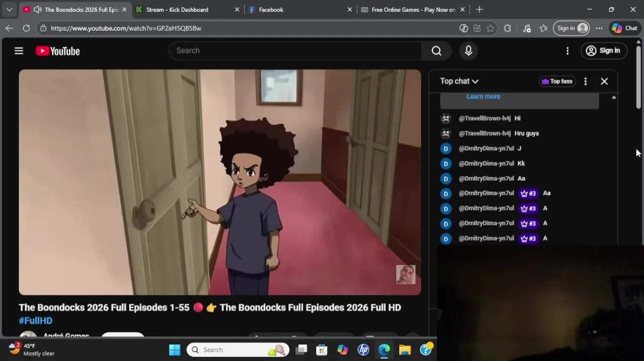Open the HP app on the taskbar
This screenshot has width=644, height=361.
tap(363, 350)
